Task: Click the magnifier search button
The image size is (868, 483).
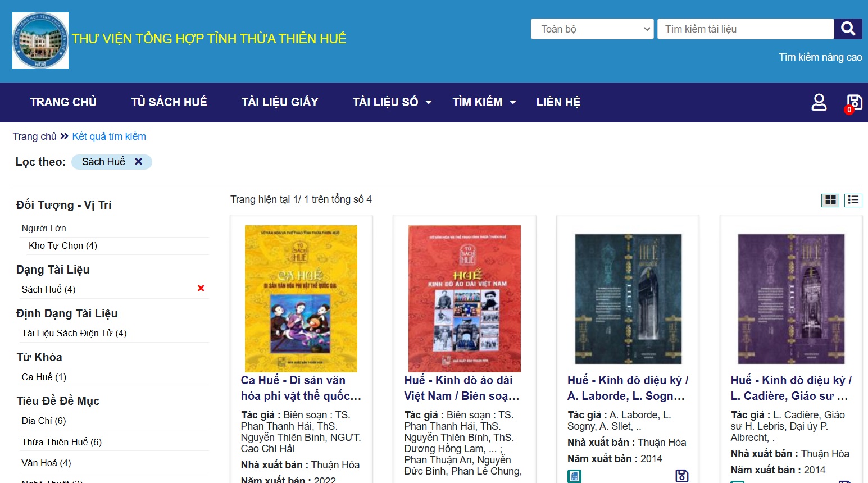Action: pyautogui.click(x=848, y=29)
